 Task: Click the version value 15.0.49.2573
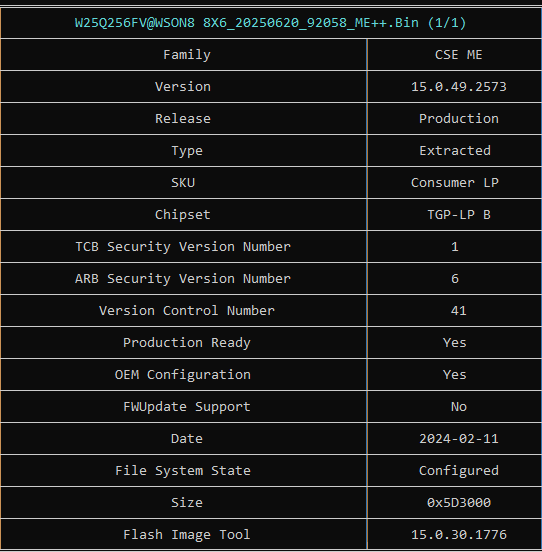(459, 87)
